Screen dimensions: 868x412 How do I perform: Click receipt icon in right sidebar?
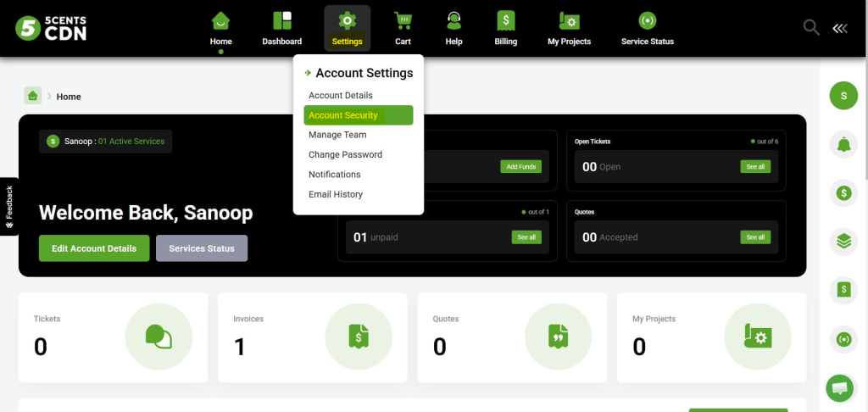coord(843,290)
